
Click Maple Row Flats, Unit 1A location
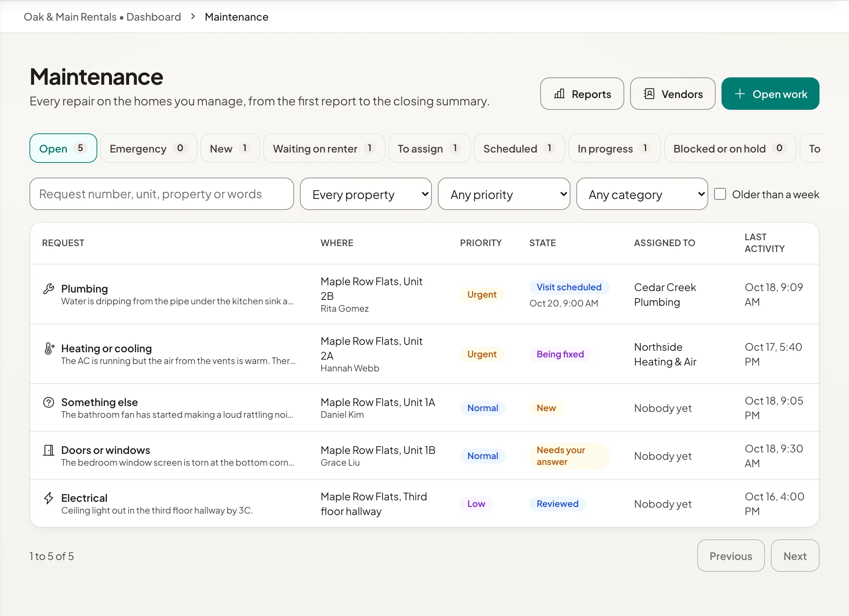[x=378, y=402]
